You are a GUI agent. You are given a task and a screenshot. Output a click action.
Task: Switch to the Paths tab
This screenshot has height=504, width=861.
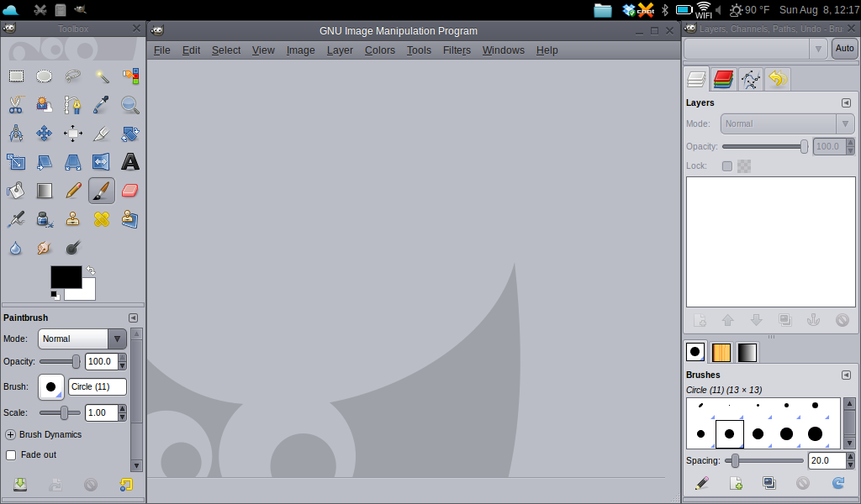(x=751, y=79)
